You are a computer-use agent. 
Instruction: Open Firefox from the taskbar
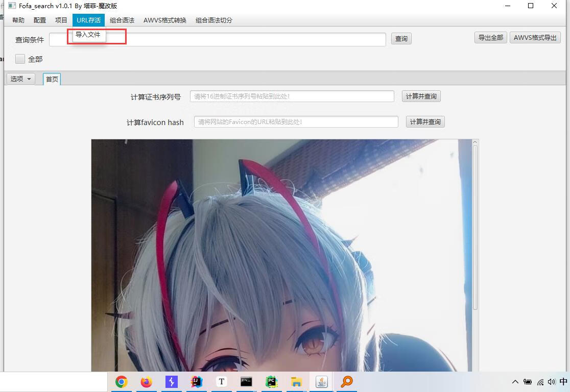pos(147,382)
